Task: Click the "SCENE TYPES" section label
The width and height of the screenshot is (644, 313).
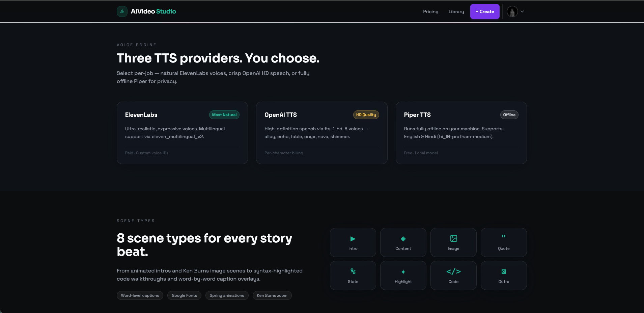Action: [136, 221]
